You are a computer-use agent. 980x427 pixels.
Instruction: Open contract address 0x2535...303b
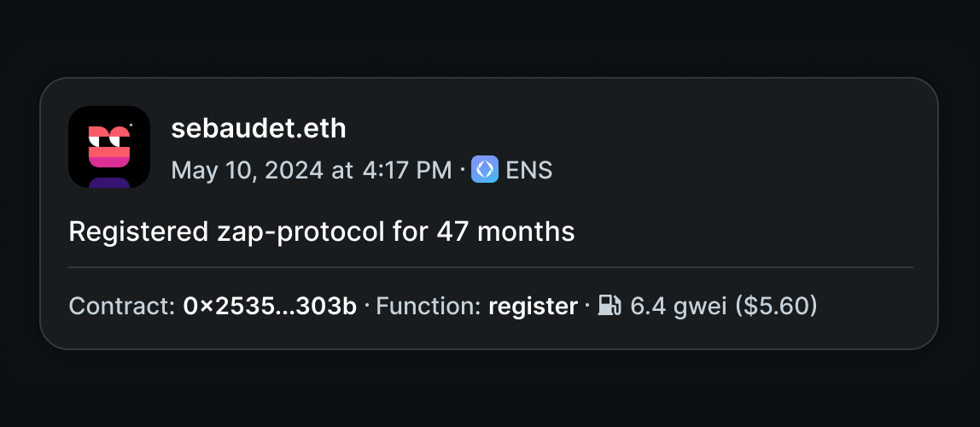(270, 307)
